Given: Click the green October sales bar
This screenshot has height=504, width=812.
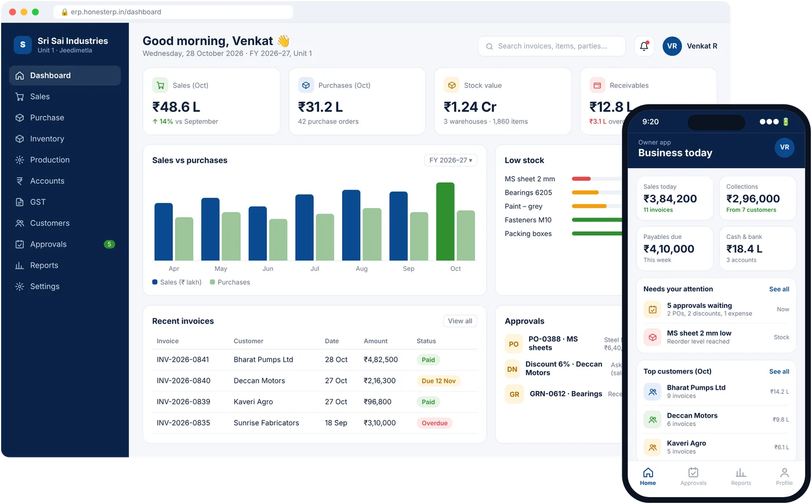Looking at the screenshot, I should click(445, 222).
